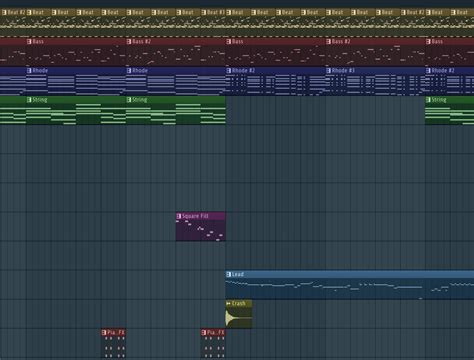The image size is (474, 360).
Task: Open the leftmost Rhode #2 clip icon
Action: tap(228, 71)
